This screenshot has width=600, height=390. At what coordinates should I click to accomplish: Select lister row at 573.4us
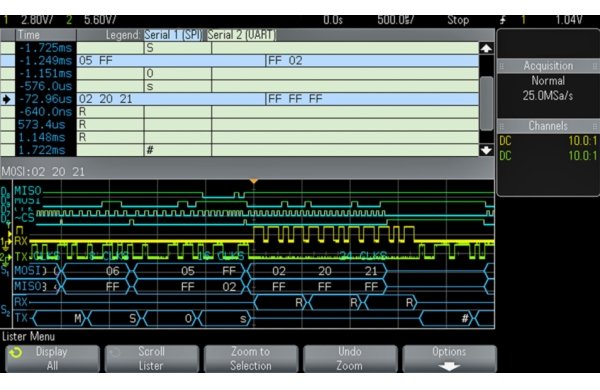pos(240,124)
